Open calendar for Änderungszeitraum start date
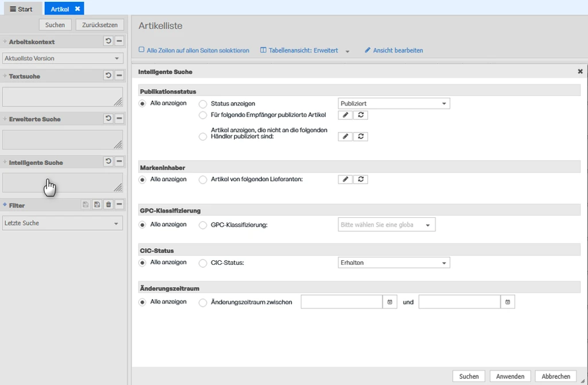This screenshot has height=385, width=588. click(x=390, y=302)
